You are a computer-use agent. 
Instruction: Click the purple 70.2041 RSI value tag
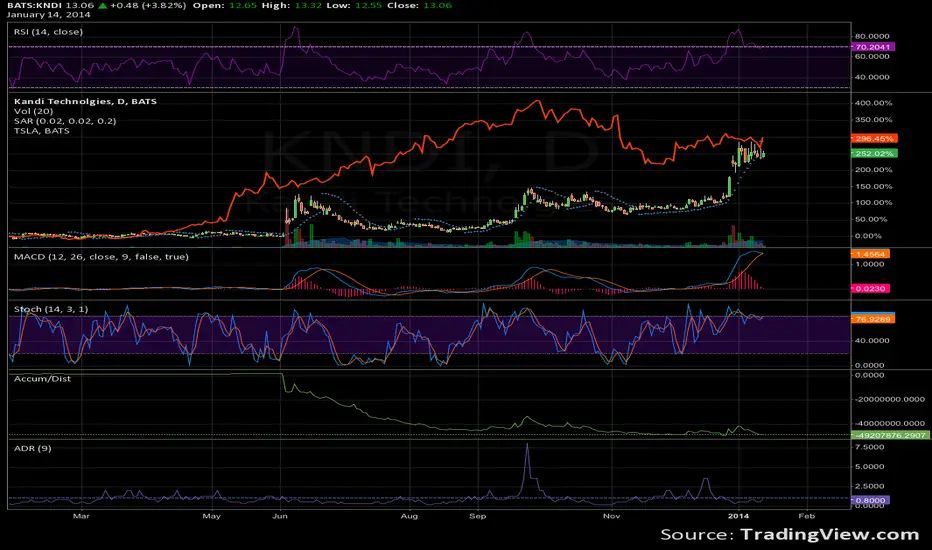pos(873,46)
